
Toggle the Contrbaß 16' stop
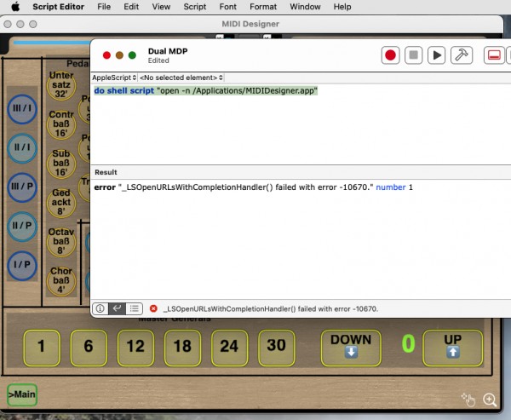coord(61,124)
